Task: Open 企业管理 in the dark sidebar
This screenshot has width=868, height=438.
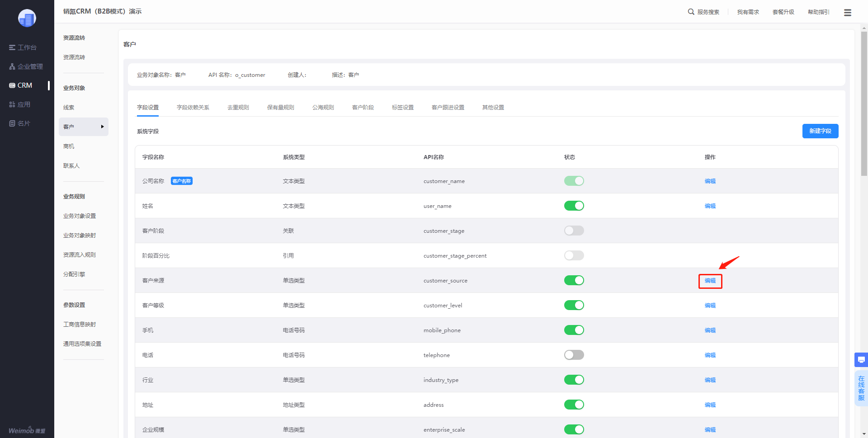Action: click(x=26, y=66)
